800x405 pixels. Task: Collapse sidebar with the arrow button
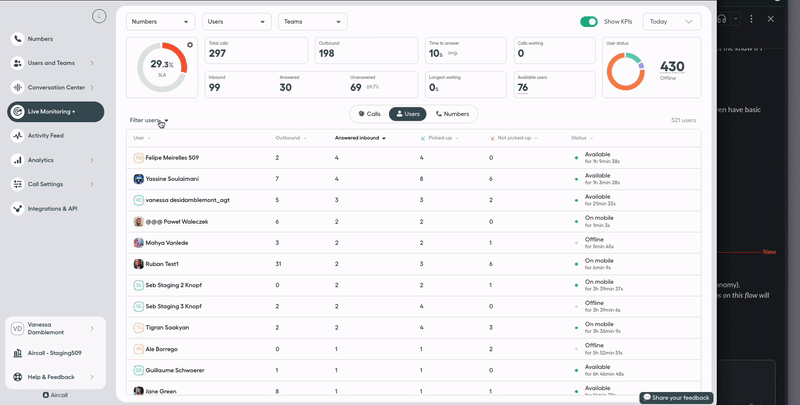[98, 16]
